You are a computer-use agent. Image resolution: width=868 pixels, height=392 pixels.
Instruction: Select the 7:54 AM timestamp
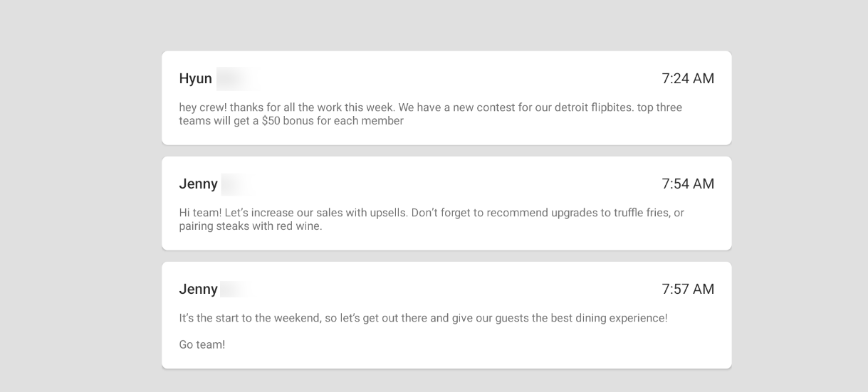click(687, 184)
